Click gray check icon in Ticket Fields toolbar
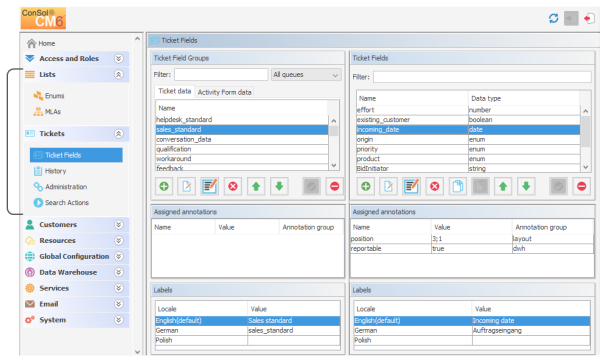This screenshot has width=600, height=362. tap(559, 186)
